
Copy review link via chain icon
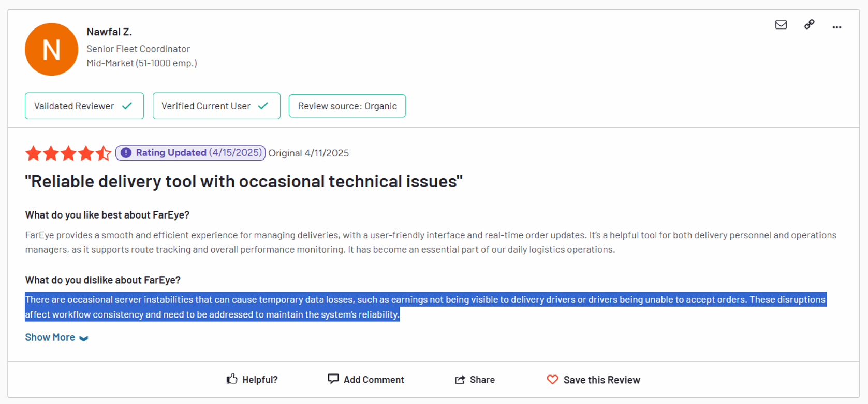click(x=809, y=24)
